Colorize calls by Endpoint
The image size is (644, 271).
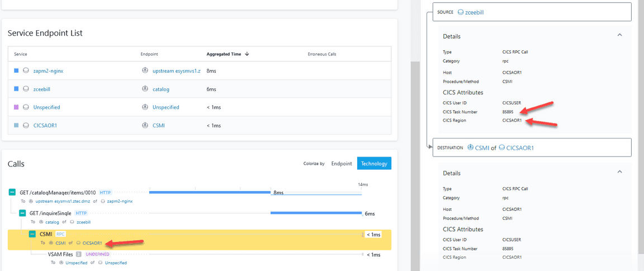342,164
